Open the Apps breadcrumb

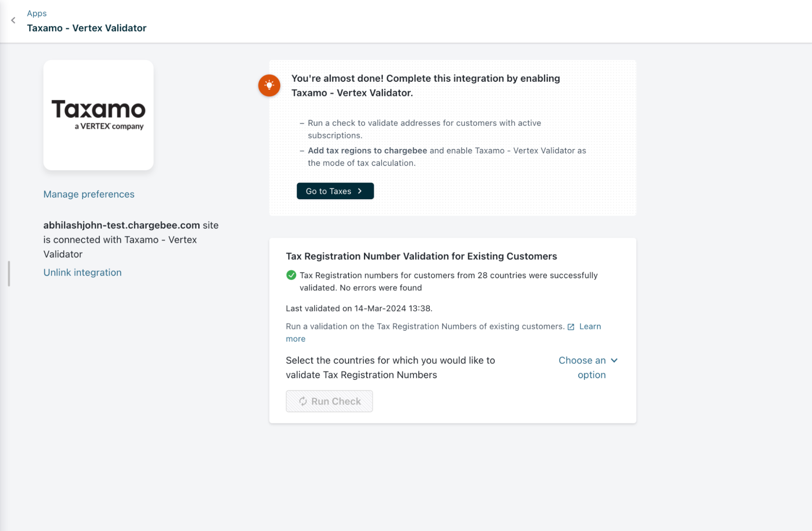(37, 13)
